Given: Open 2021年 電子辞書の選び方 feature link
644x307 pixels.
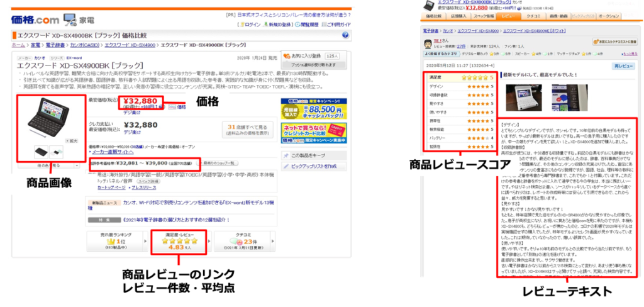Looking at the screenshot, I should click(x=176, y=220).
